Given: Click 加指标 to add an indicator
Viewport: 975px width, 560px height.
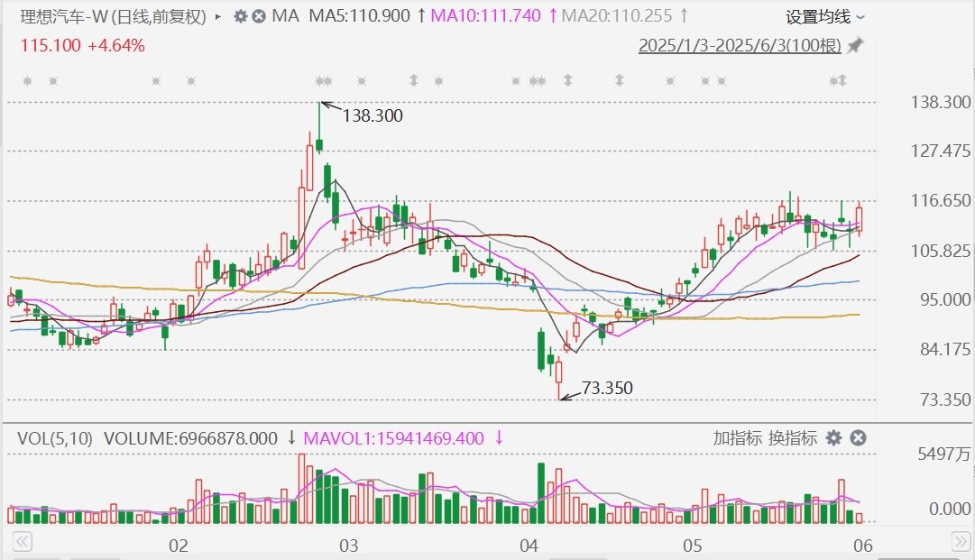Looking at the screenshot, I should coord(737,438).
